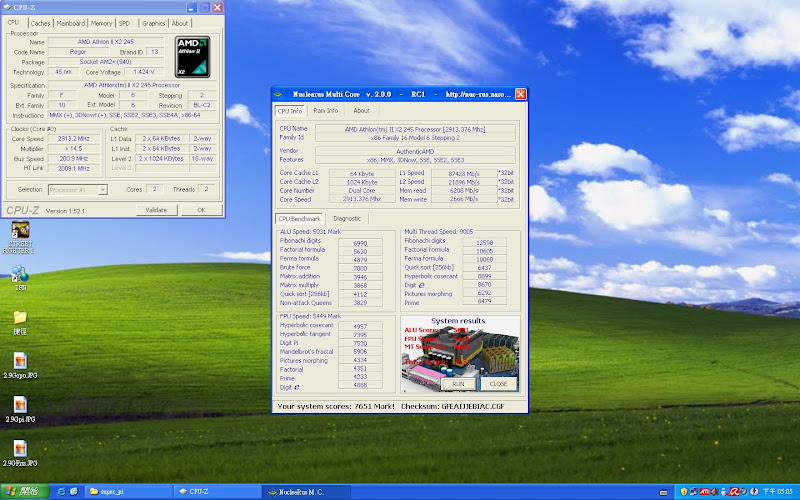Open the 2.9GPim.JPG desktop file
800x500 pixels.
coord(20,447)
